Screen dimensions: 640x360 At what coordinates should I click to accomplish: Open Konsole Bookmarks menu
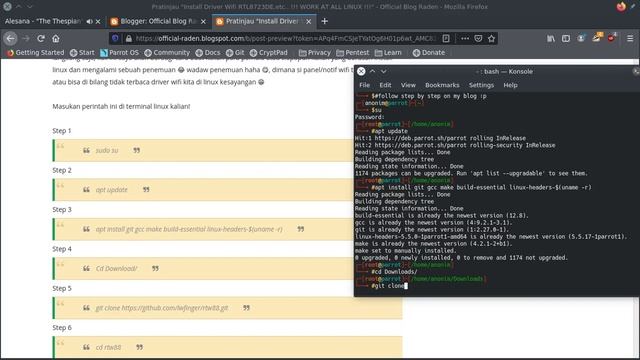pos(442,85)
